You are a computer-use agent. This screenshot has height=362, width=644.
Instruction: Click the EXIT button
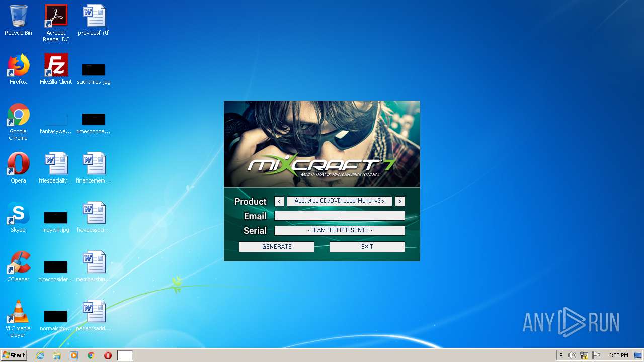tap(367, 247)
